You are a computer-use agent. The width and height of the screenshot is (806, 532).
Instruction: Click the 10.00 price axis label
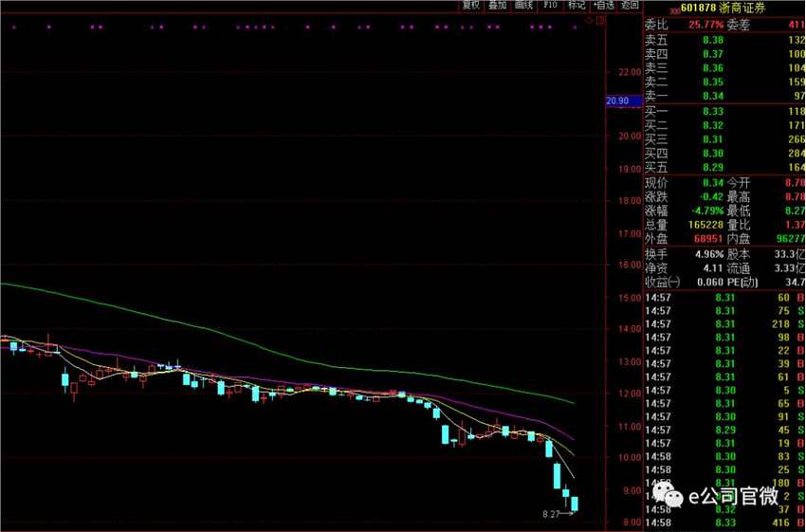(x=630, y=457)
